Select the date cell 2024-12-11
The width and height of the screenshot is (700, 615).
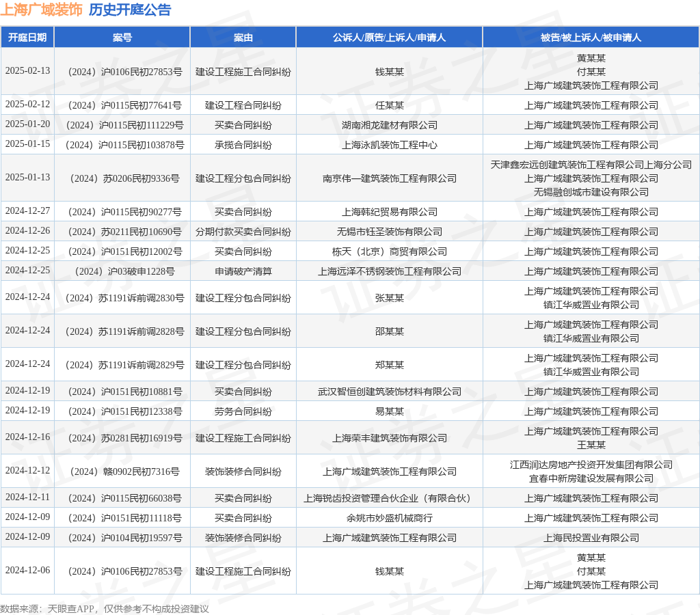[27, 497]
